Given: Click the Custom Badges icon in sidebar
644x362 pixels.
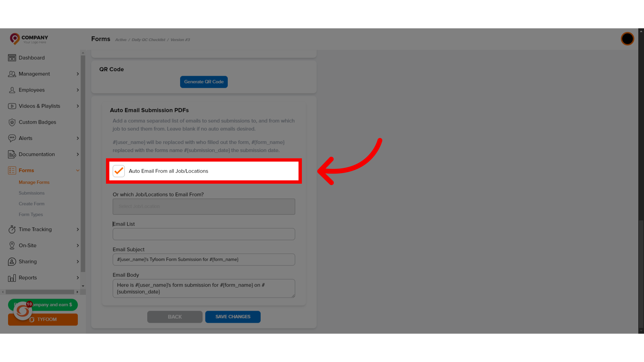Looking at the screenshot, I should click(12, 122).
